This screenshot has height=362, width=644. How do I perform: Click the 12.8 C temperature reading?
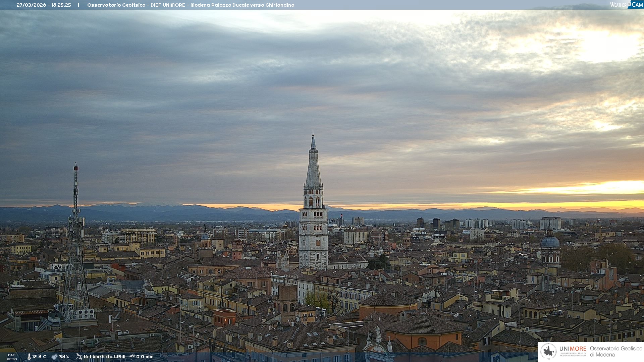pyautogui.click(x=39, y=357)
